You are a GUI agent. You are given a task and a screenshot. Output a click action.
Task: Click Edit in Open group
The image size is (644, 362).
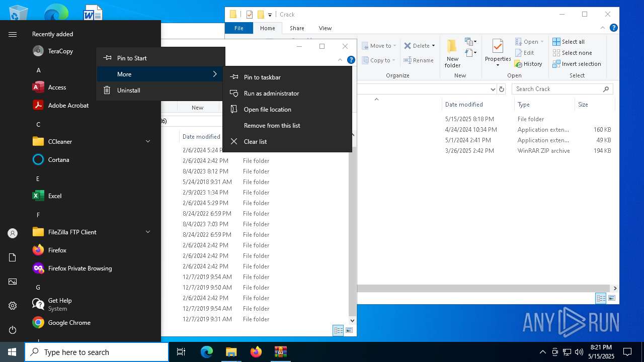tap(524, 53)
